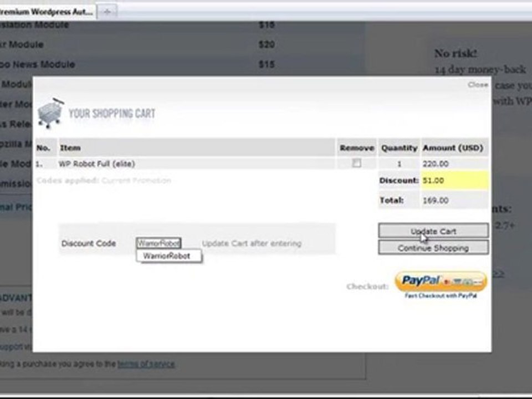This screenshot has height=399, width=532.
Task: Click the Discount Code label
Action: (x=89, y=243)
